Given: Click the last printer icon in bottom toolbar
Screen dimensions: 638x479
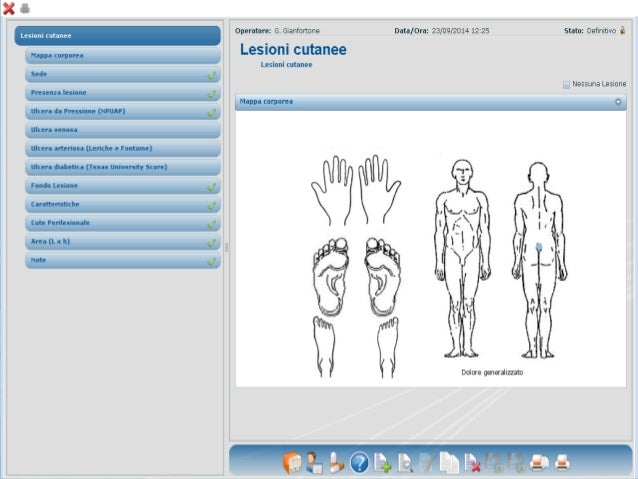Looking at the screenshot, I should pyautogui.click(x=562, y=461).
